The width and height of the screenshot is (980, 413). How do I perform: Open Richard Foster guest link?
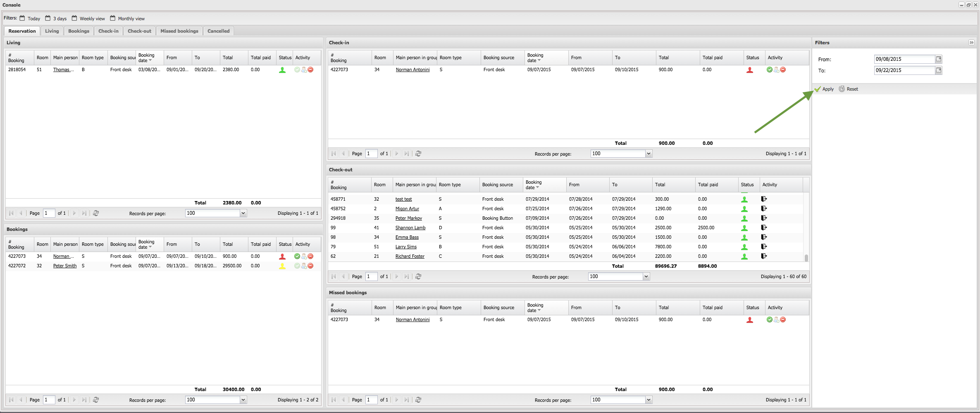pyautogui.click(x=410, y=256)
